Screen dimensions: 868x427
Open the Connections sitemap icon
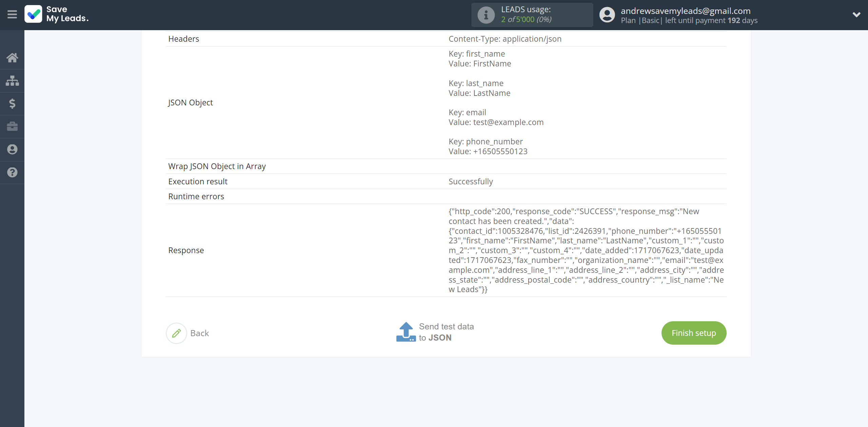[12, 81]
